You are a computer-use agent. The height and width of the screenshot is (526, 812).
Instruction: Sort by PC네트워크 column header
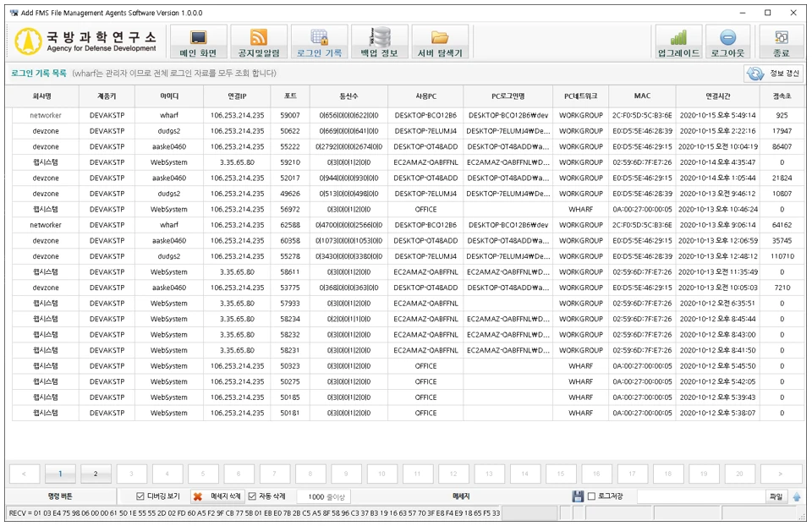point(580,96)
